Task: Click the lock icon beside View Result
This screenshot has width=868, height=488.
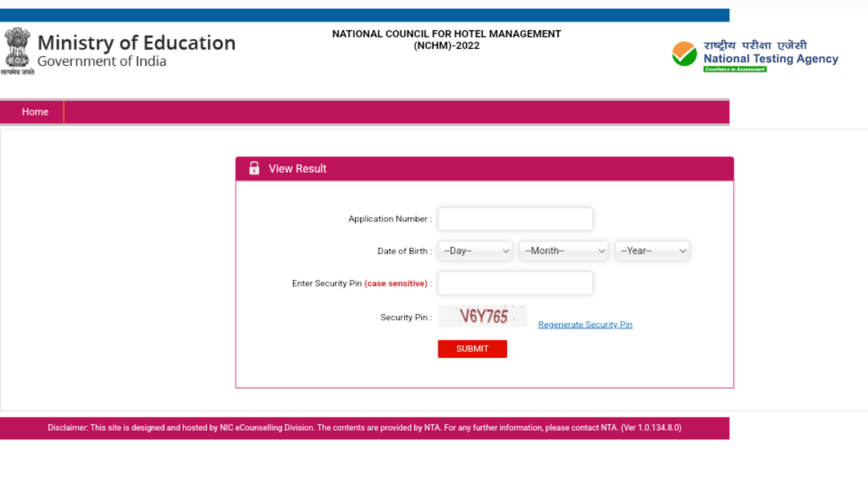Action: click(x=254, y=168)
